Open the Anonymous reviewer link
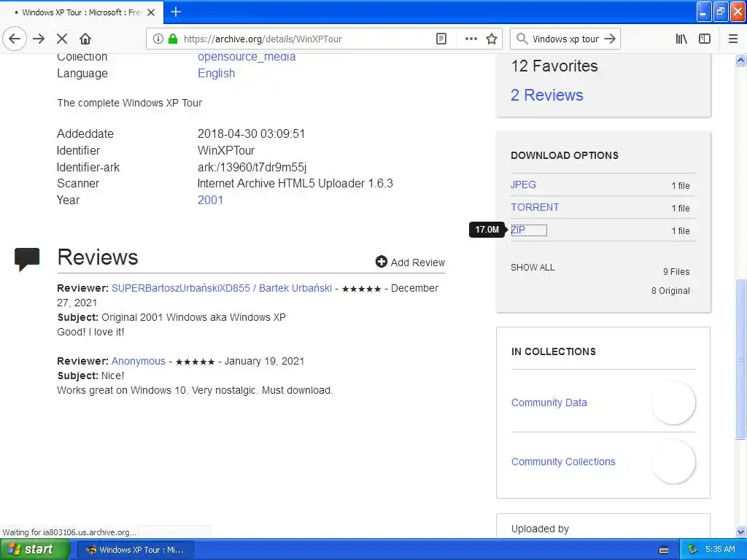This screenshot has height=560, width=747. tap(138, 361)
